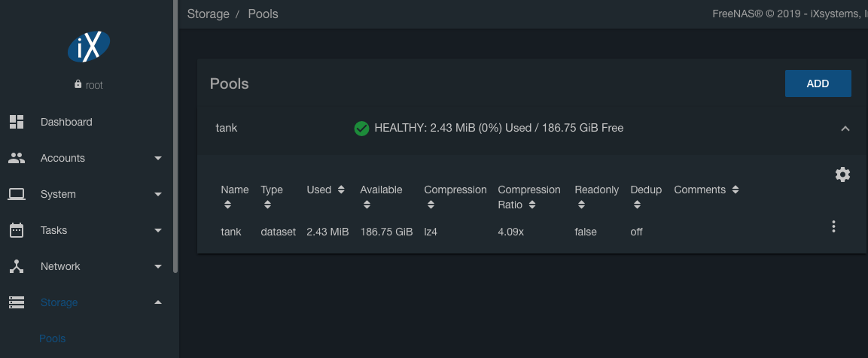Collapse the Storage menu arrow
868x358 pixels.
[158, 302]
